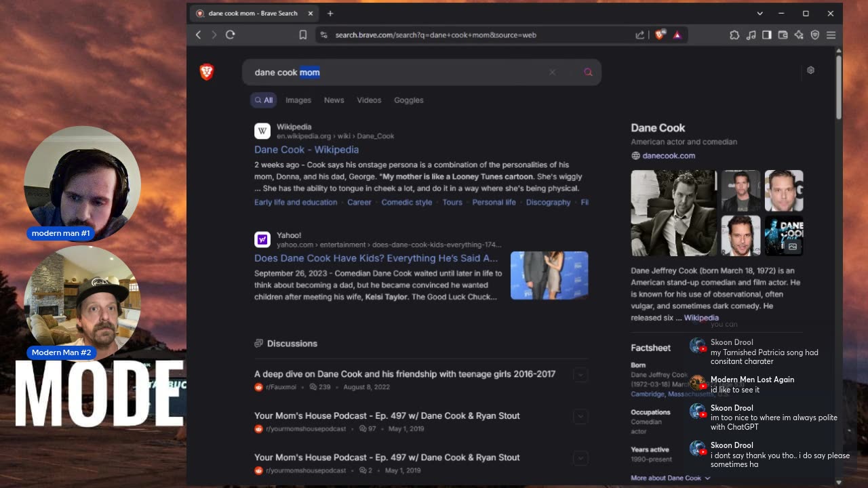Open the tab search dropdown arrow in title bar
This screenshot has height=488, width=868.
tap(759, 13)
